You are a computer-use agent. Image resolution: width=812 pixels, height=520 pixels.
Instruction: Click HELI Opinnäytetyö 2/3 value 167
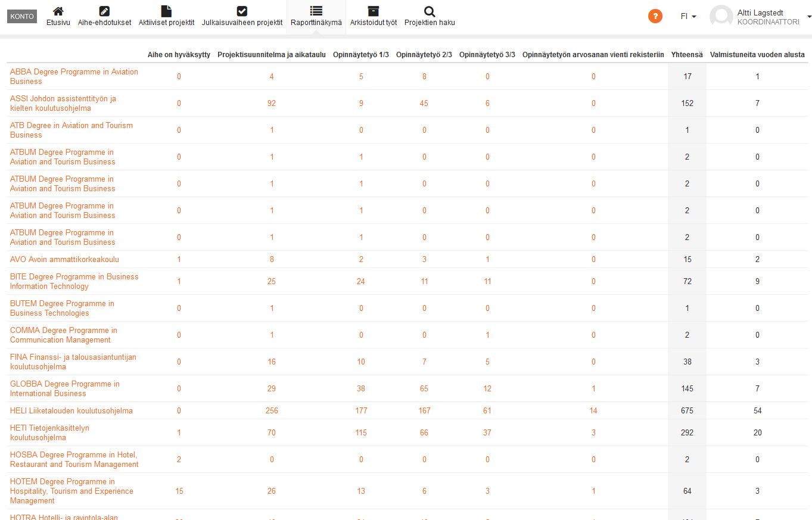pos(424,410)
